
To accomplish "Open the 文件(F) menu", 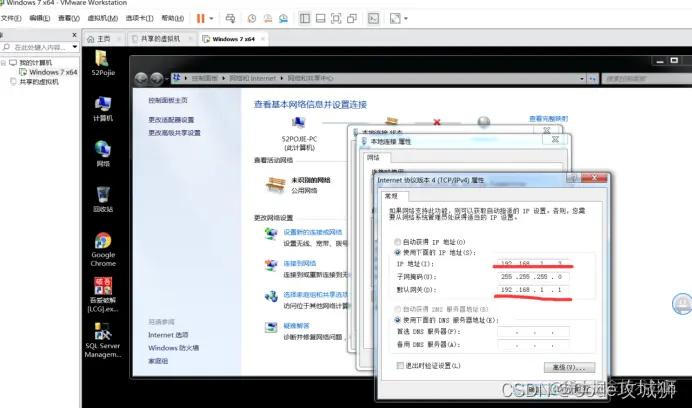I will [11, 18].
